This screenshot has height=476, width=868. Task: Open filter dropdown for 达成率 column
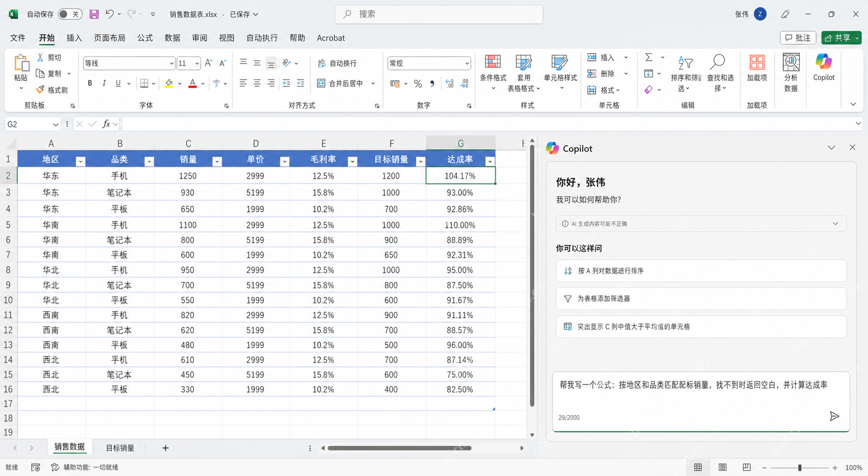[490, 161]
